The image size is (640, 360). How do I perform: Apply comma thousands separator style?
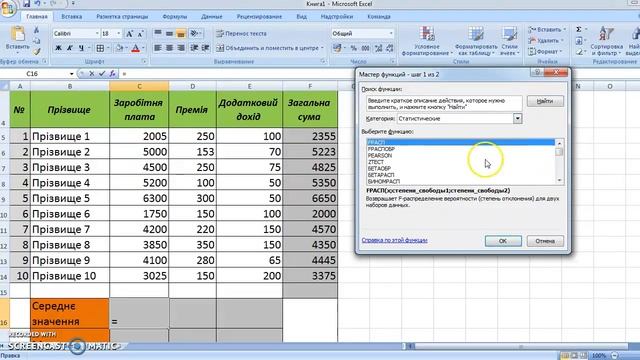point(365,48)
